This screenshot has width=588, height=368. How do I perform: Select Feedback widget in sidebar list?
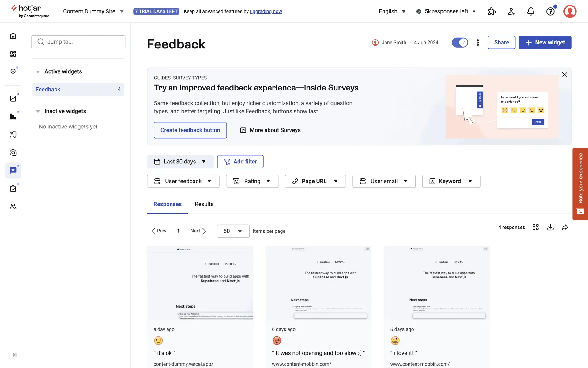(78, 90)
